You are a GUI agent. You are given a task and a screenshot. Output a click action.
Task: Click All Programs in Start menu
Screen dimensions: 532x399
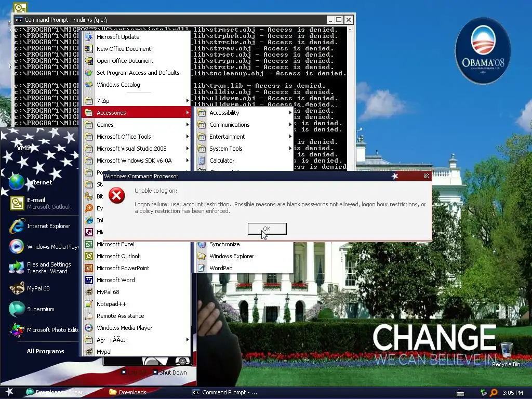click(x=45, y=351)
